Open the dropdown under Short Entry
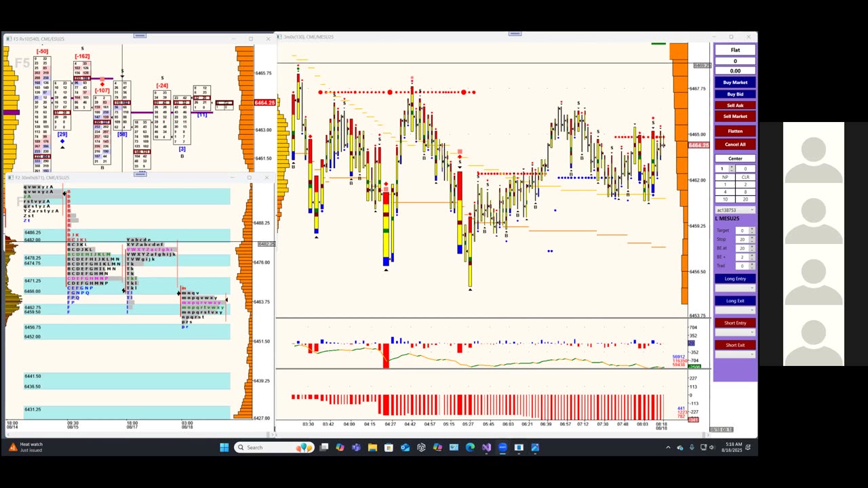 tap(735, 332)
